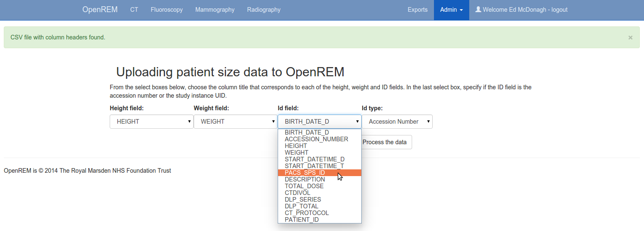Open the Admin dropdown menu
The height and width of the screenshot is (231, 644).
[451, 10]
